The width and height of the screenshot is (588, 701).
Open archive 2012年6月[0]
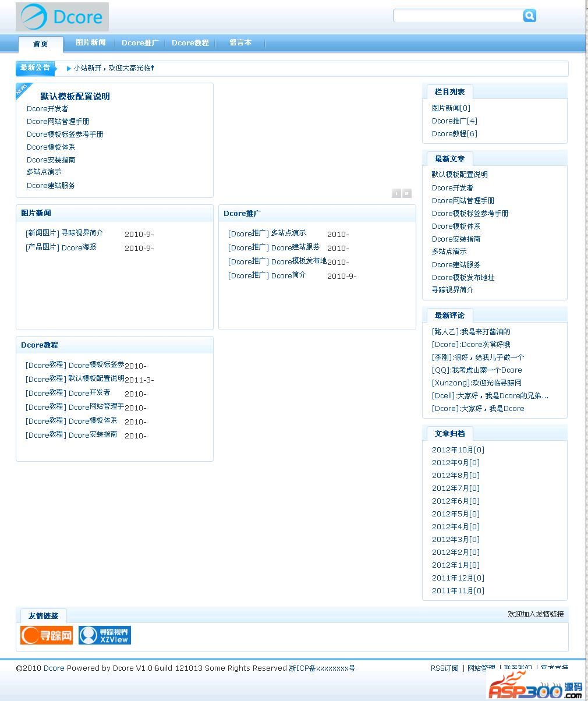[456, 501]
